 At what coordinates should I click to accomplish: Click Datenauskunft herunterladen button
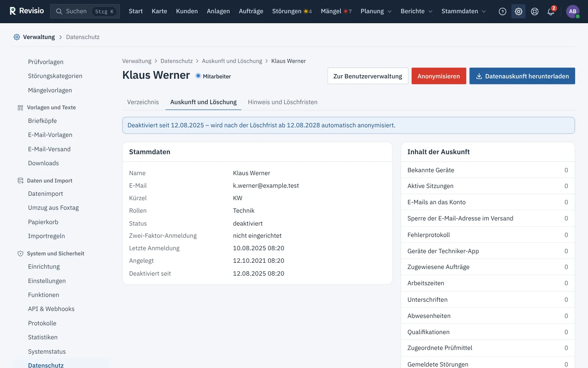tap(522, 76)
